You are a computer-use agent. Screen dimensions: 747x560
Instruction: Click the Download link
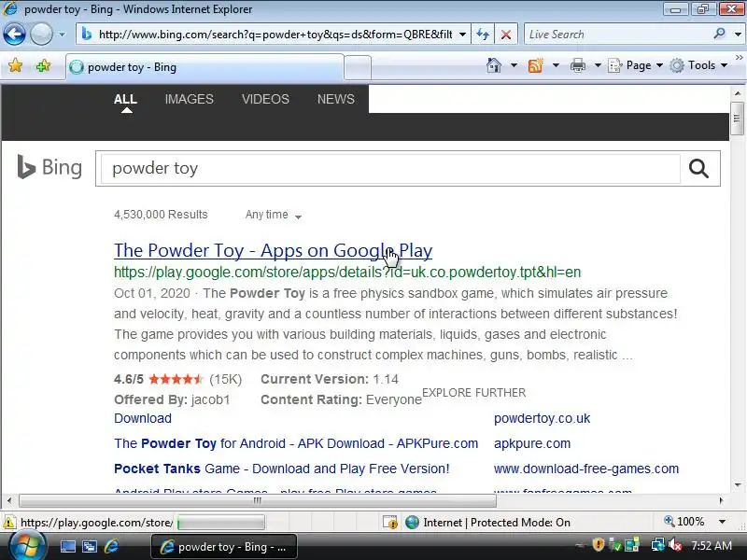[x=143, y=418]
